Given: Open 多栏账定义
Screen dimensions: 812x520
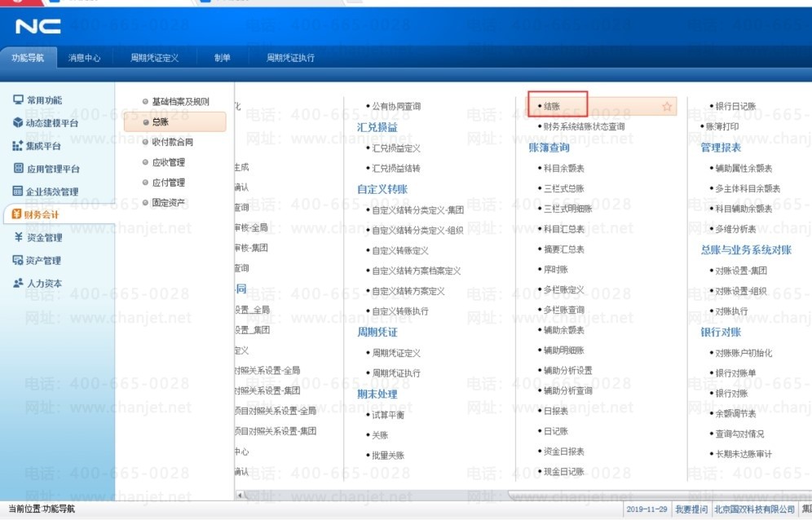Looking at the screenshot, I should (564, 289).
